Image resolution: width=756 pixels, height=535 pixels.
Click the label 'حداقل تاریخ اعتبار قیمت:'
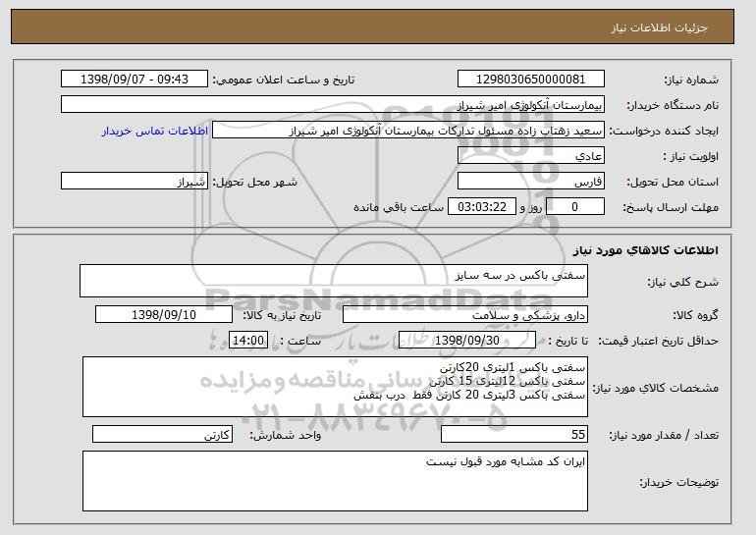(x=658, y=342)
